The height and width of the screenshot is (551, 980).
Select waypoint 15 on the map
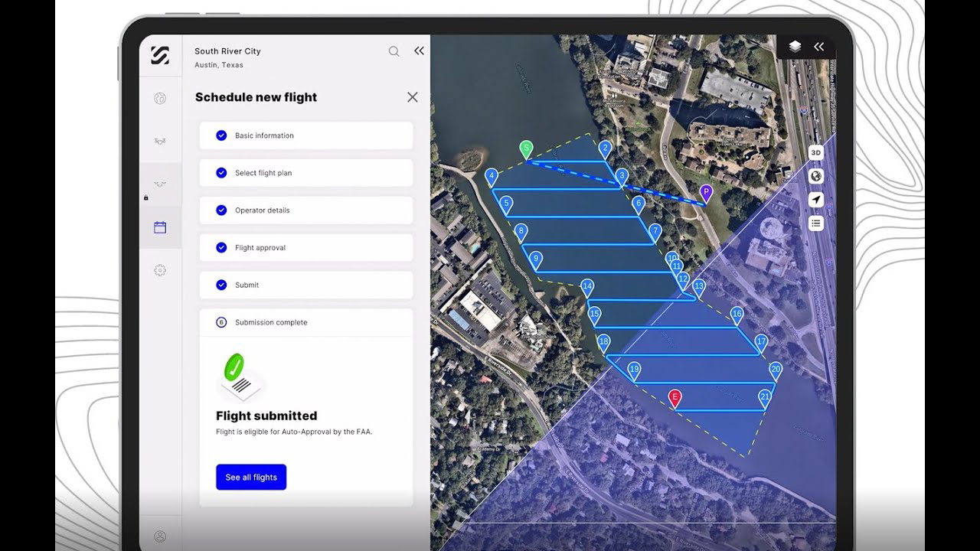click(x=594, y=315)
